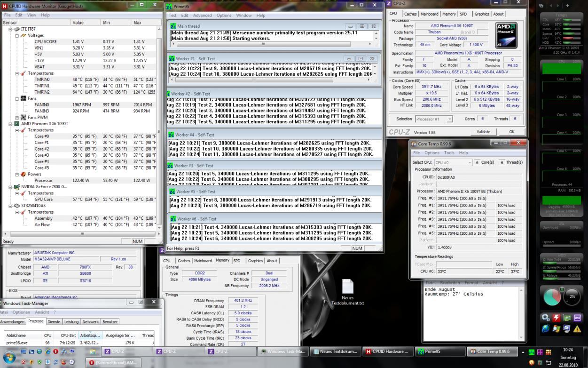Click the gear icon in the sidebar launcher
Viewport: 588px width, 368px height.
[x=546, y=318]
